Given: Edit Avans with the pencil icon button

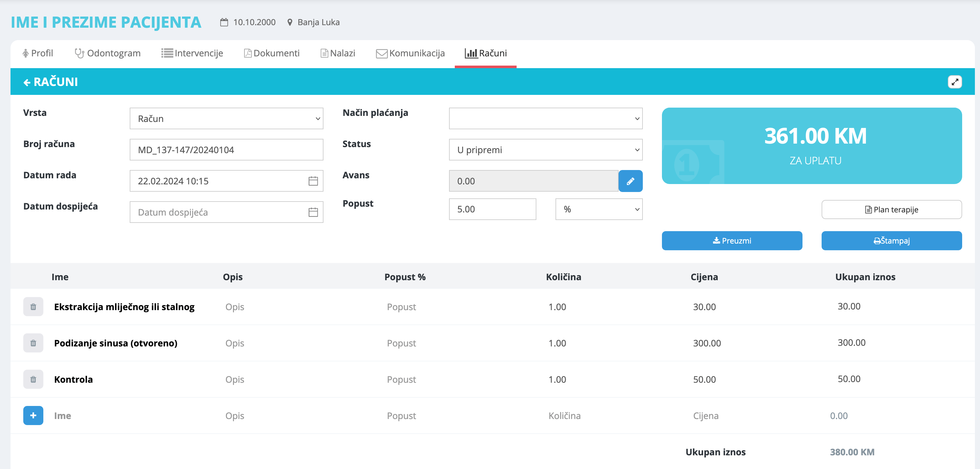Looking at the screenshot, I should point(630,181).
